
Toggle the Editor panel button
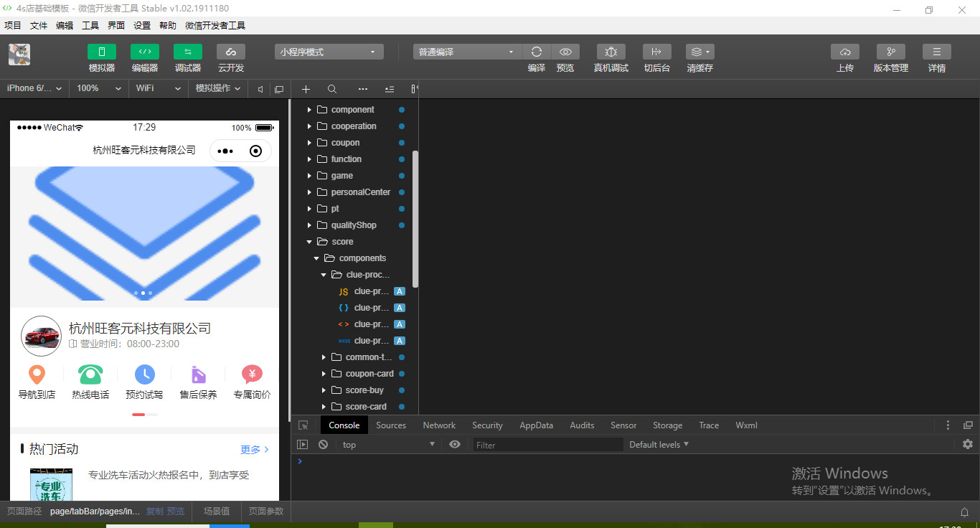[x=145, y=52]
